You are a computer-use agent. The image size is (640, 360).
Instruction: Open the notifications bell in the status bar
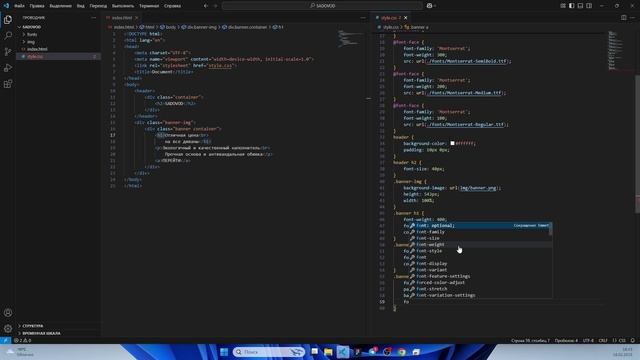pos(633,340)
